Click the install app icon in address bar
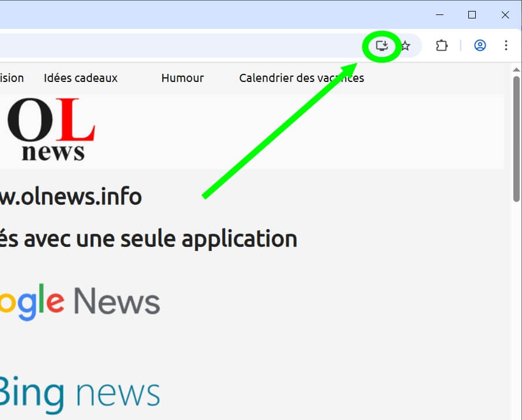This screenshot has height=420, width=522. [x=382, y=46]
